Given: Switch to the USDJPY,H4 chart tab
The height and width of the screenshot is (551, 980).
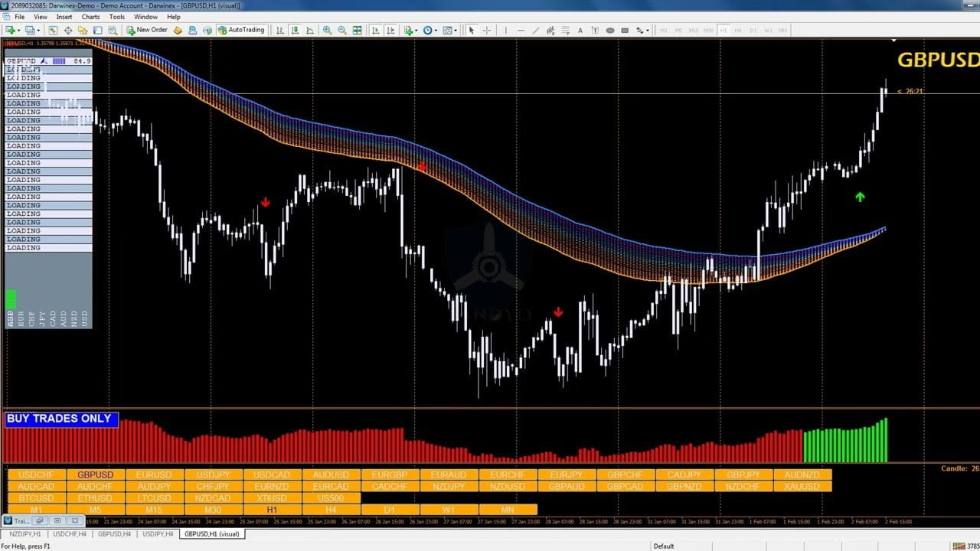Looking at the screenshot, I should [x=158, y=534].
